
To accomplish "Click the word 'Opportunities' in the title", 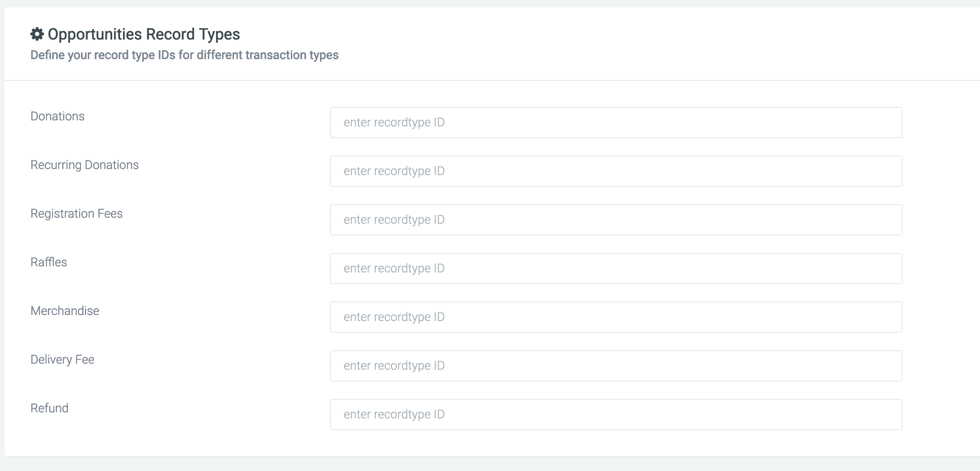I will (95, 34).
